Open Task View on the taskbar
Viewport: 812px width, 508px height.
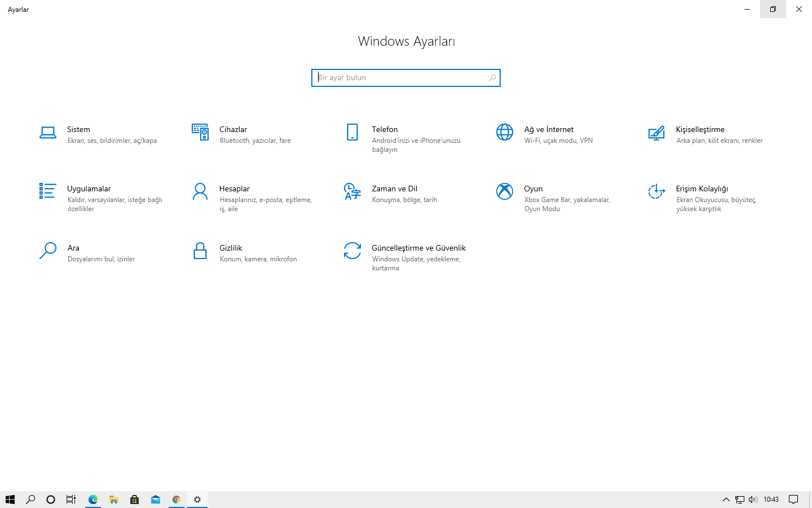click(x=71, y=500)
